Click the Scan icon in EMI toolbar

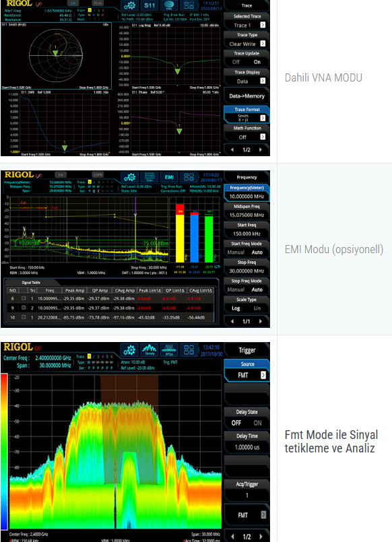click(150, 177)
